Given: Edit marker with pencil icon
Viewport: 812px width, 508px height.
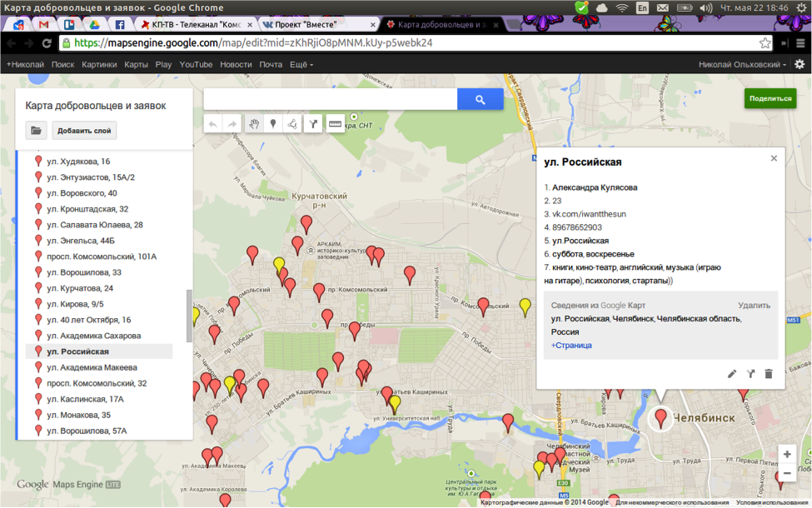Looking at the screenshot, I should click(732, 374).
